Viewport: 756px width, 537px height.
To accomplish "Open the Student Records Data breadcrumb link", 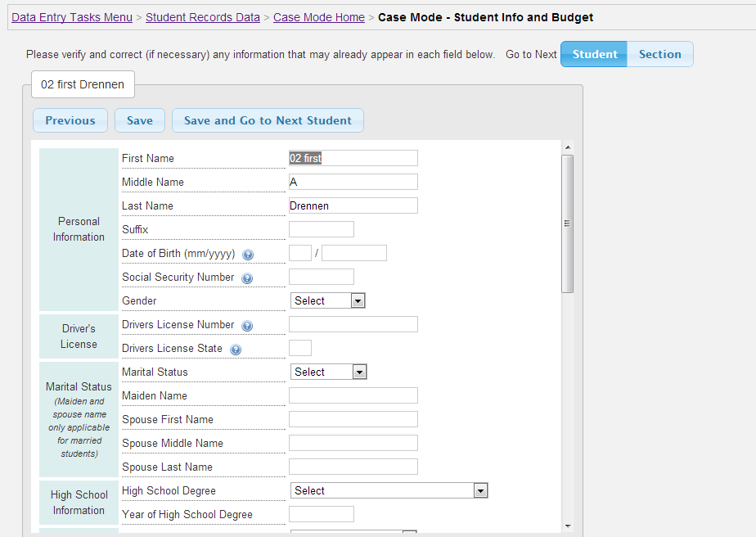I will (203, 17).
